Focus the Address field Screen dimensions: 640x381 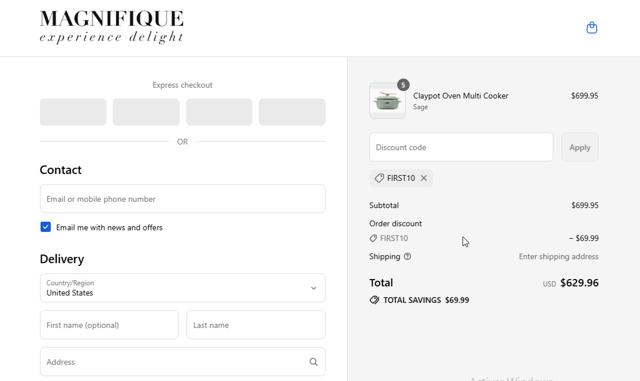pos(182,362)
